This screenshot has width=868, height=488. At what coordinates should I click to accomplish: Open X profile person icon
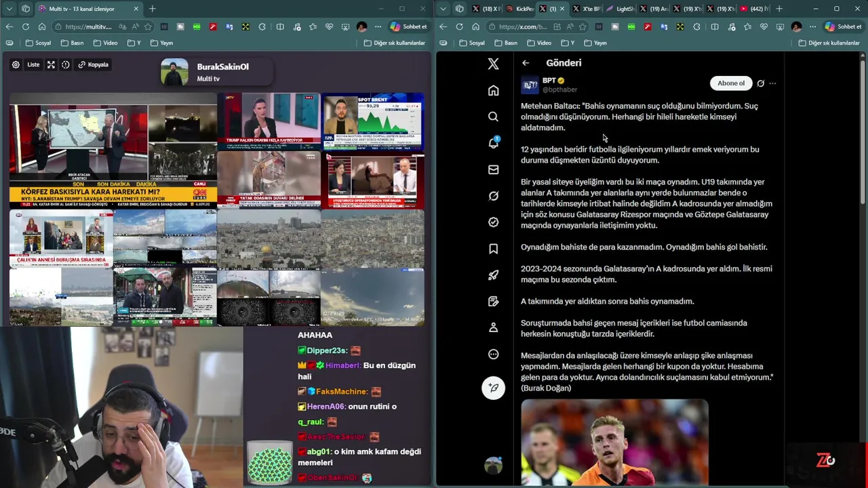coord(493,327)
